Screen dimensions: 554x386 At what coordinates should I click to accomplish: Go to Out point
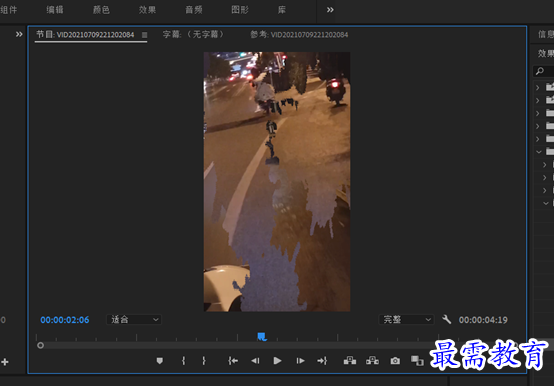(x=322, y=361)
